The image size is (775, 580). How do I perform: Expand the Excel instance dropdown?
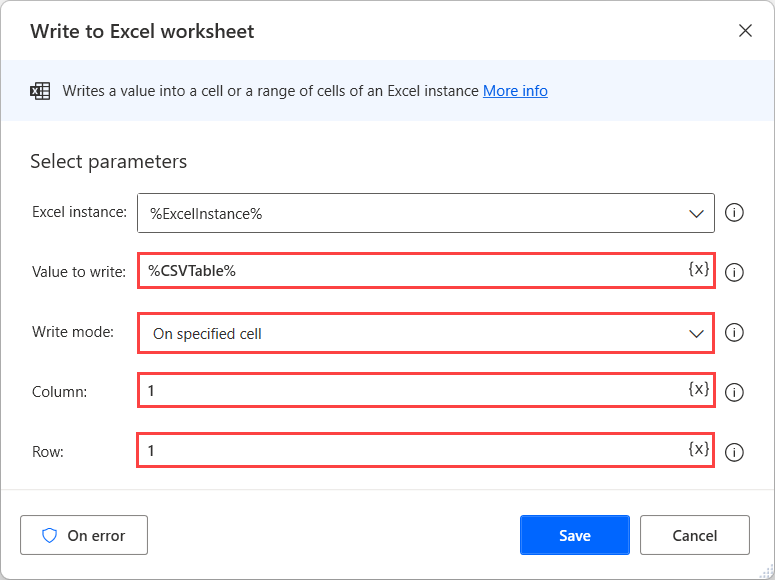point(697,213)
